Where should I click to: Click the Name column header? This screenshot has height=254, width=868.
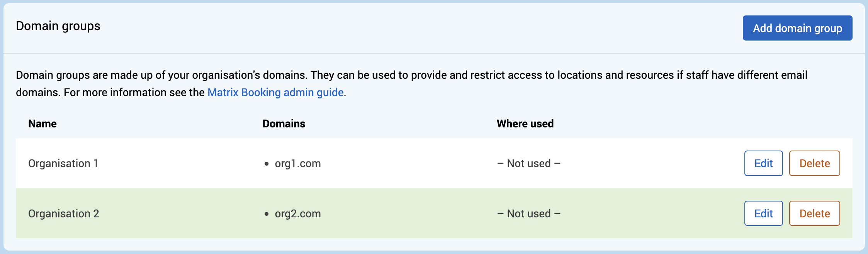(42, 124)
